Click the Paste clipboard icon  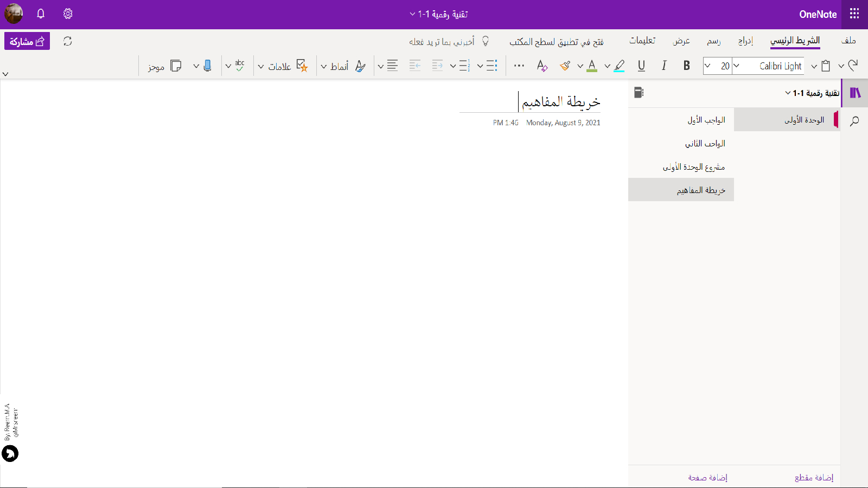[826, 66]
